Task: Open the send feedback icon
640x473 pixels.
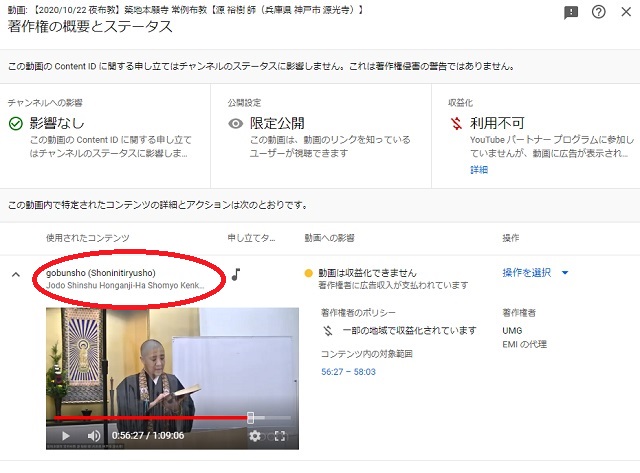Action: (571, 13)
